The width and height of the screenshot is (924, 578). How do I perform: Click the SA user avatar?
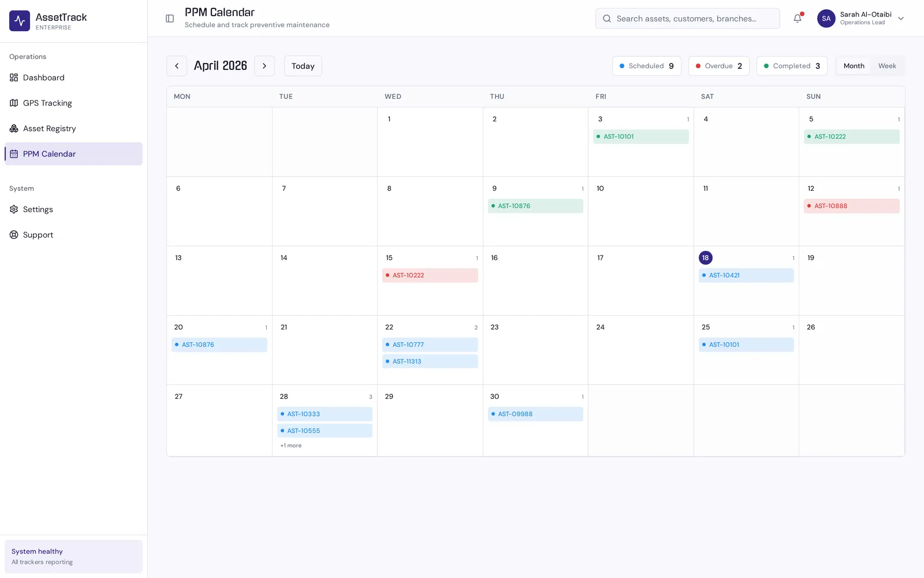pos(826,18)
